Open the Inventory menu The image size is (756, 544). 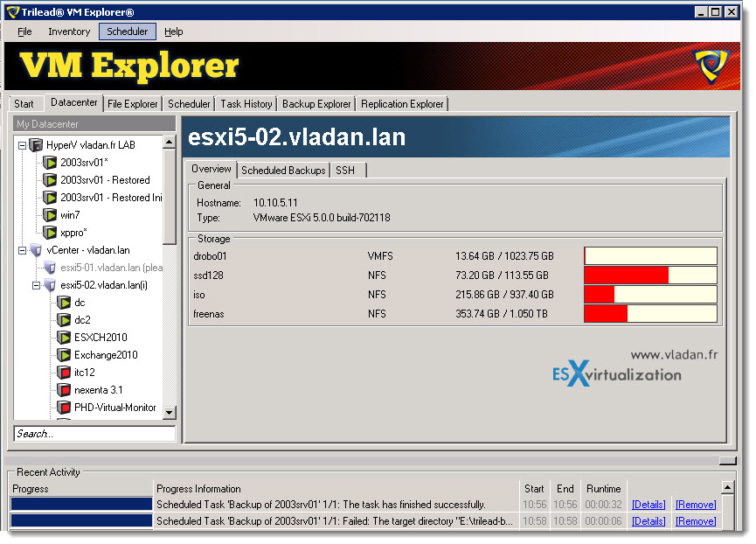point(69,31)
